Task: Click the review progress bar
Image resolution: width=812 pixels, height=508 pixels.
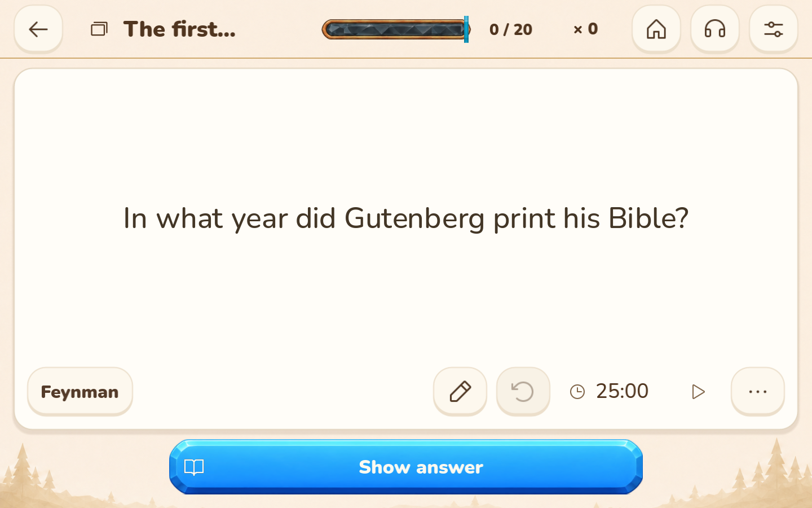Action: pos(396,29)
